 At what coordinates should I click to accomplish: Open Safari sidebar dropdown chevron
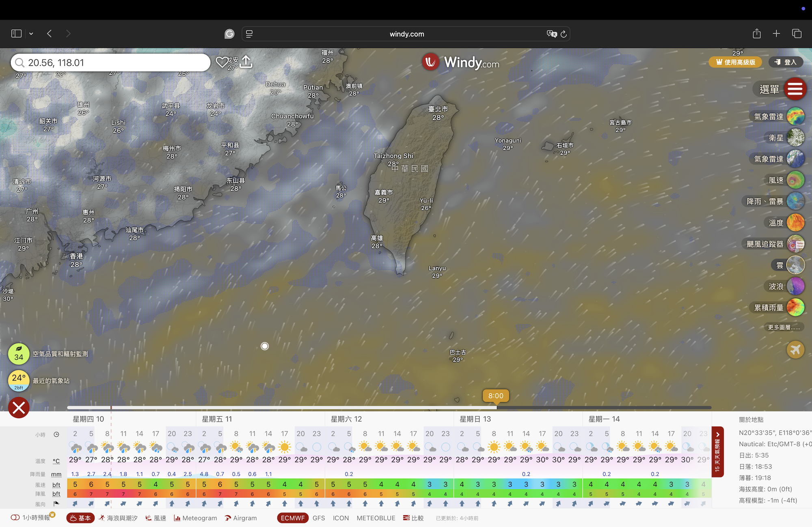coord(31,34)
